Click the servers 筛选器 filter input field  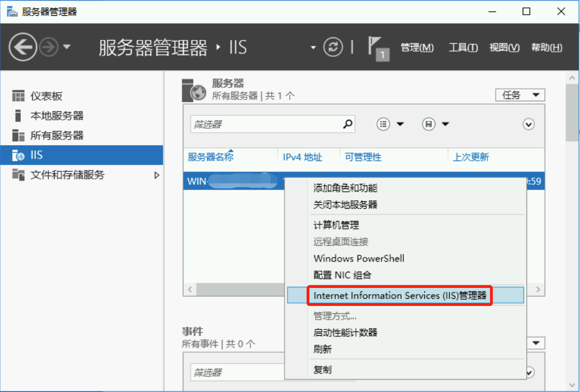[x=264, y=124]
